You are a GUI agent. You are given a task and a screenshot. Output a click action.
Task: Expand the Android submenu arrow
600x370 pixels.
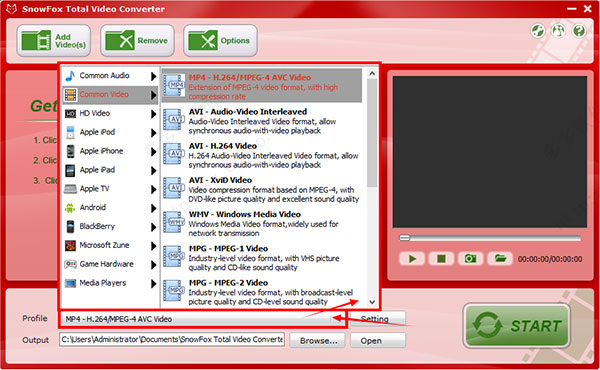tap(153, 208)
